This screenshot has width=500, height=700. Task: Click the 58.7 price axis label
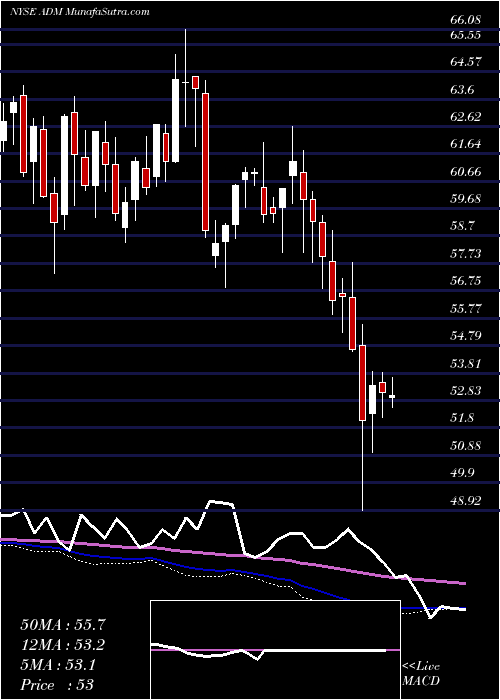pos(463,226)
